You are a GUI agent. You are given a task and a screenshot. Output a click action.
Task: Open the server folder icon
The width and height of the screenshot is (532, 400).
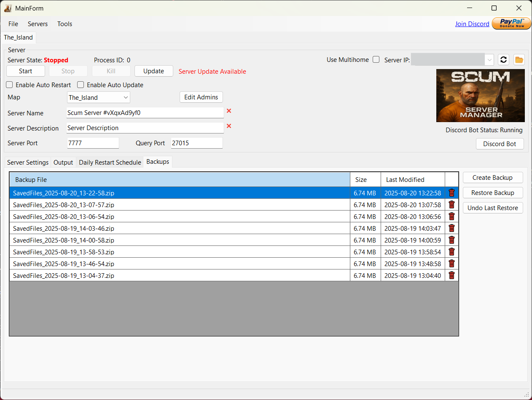point(519,60)
